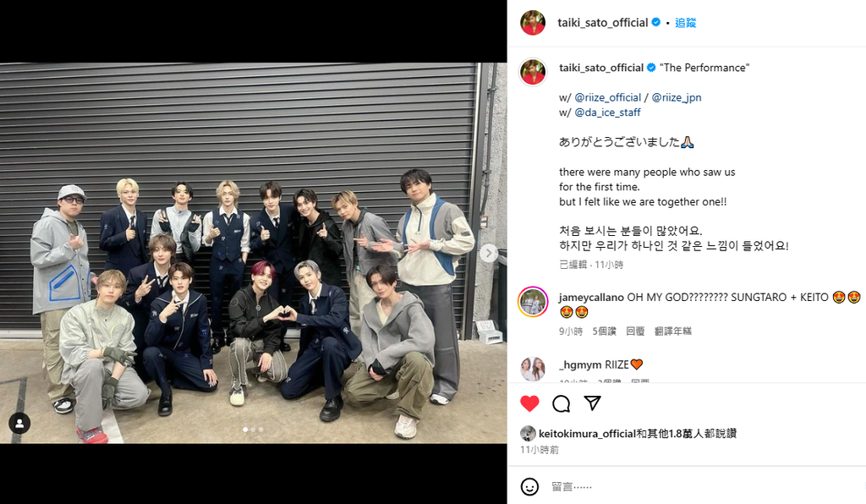Go to next photo with arrow

pyautogui.click(x=488, y=254)
